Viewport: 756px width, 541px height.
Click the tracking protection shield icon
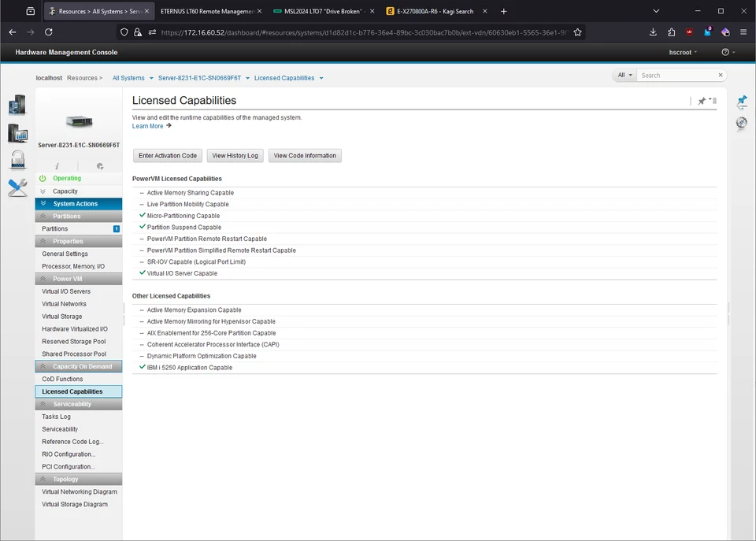[124, 32]
